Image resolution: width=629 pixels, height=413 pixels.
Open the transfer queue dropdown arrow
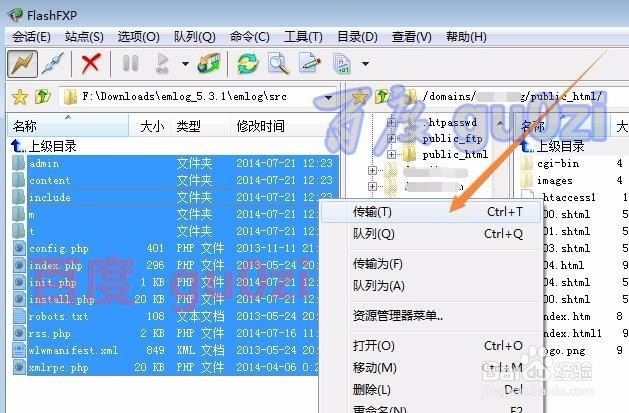[x=185, y=63]
